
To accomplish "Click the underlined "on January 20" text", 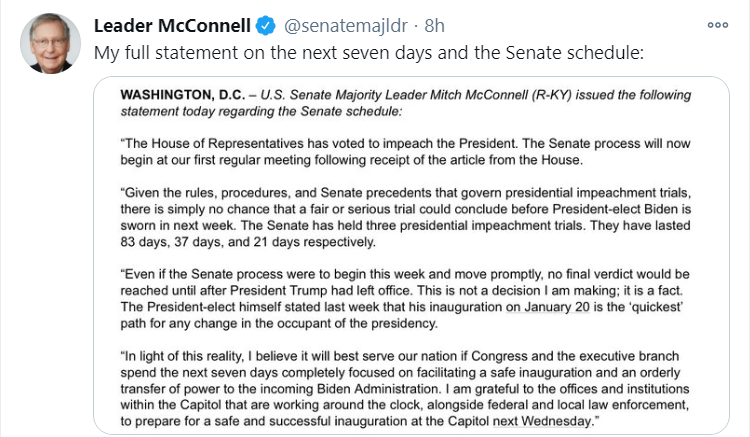I will pyautogui.click(x=548, y=307).
